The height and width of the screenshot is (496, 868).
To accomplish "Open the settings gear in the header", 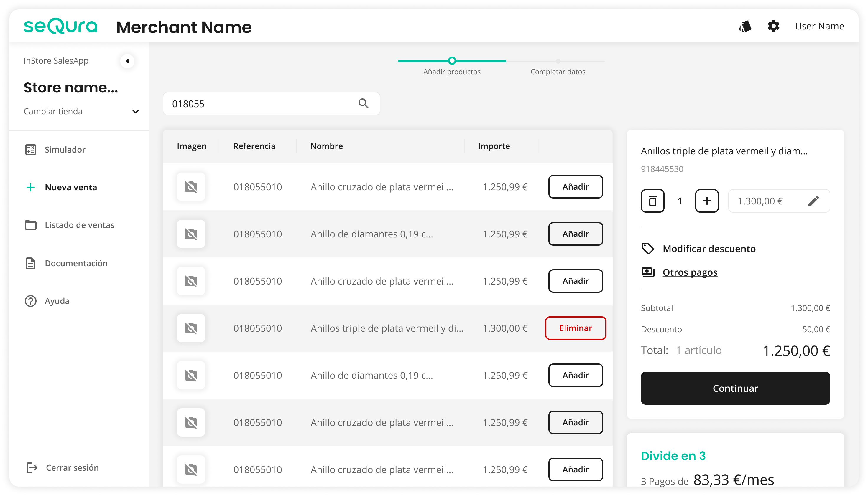I will click(x=773, y=26).
